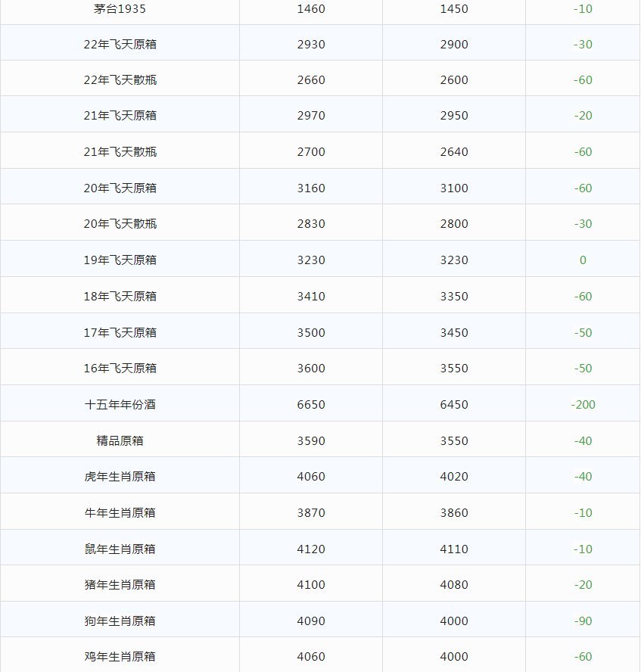Select the -20 change for 猪年生肖原箱

pyautogui.click(x=583, y=585)
